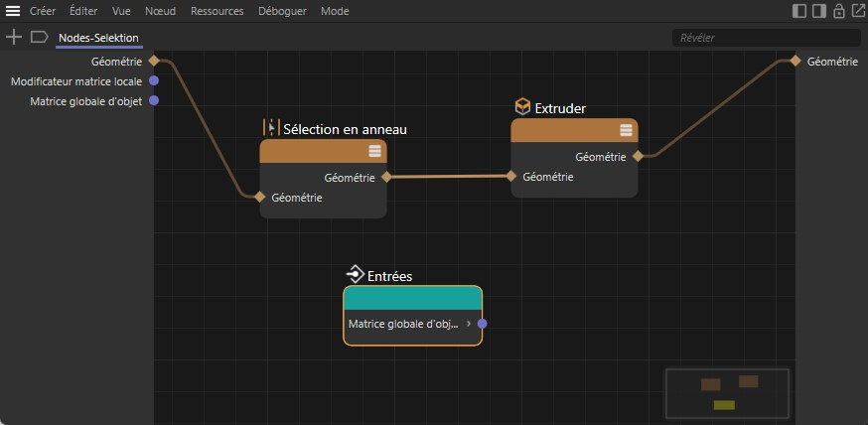
Task: Open editor in a new window icon
Action: (x=857, y=11)
